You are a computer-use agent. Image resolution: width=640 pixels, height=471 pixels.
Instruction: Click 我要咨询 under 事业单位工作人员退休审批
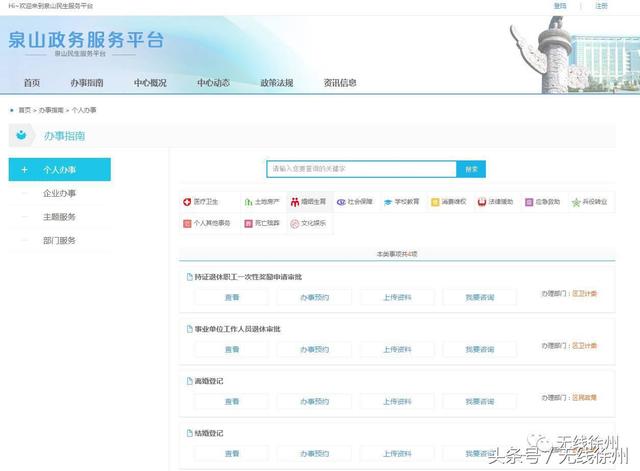[480, 349]
